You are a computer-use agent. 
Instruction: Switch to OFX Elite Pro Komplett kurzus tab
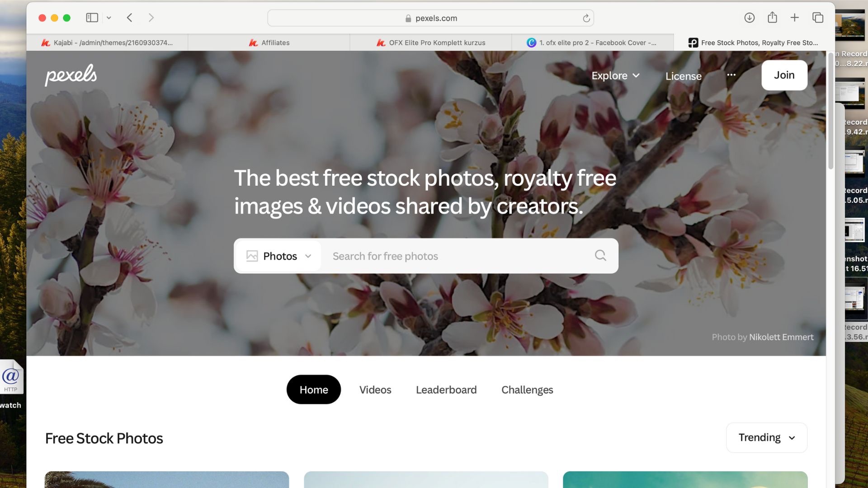pos(431,42)
